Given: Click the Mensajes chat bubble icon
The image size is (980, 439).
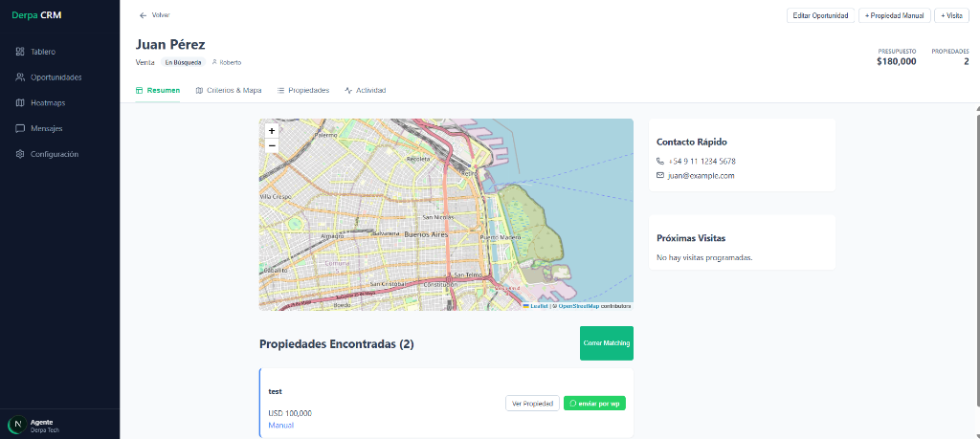Looking at the screenshot, I should (20, 128).
